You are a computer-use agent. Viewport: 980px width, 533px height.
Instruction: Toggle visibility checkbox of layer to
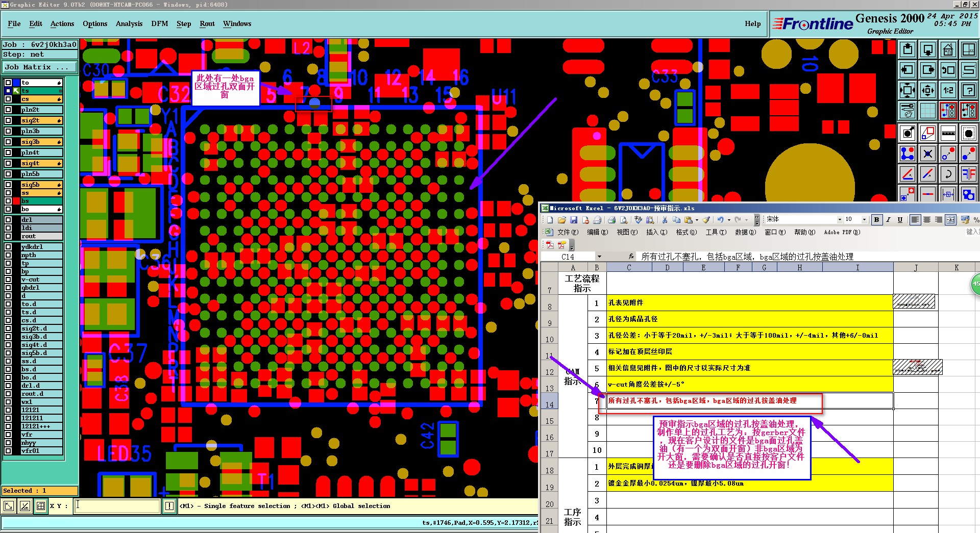click(x=8, y=83)
